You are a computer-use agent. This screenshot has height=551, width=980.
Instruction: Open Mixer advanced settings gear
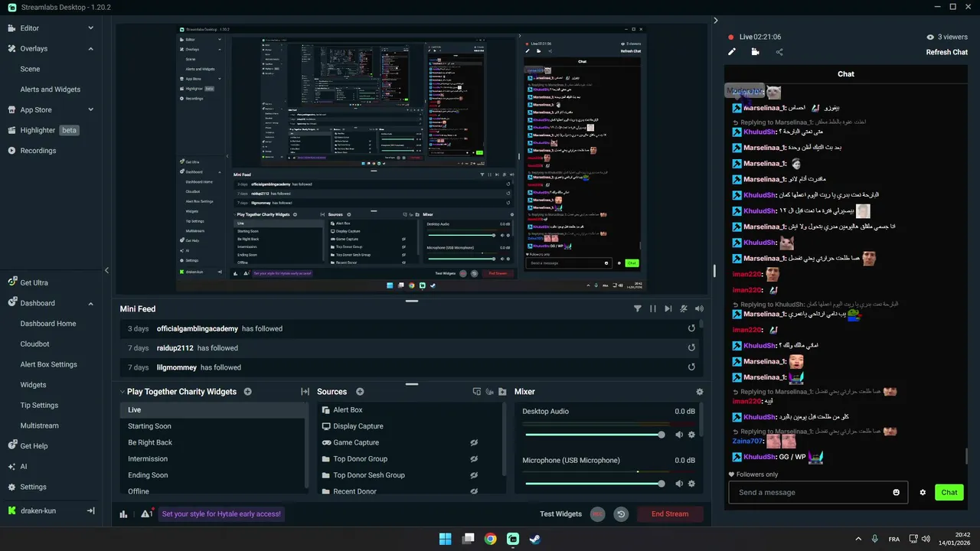click(x=699, y=392)
